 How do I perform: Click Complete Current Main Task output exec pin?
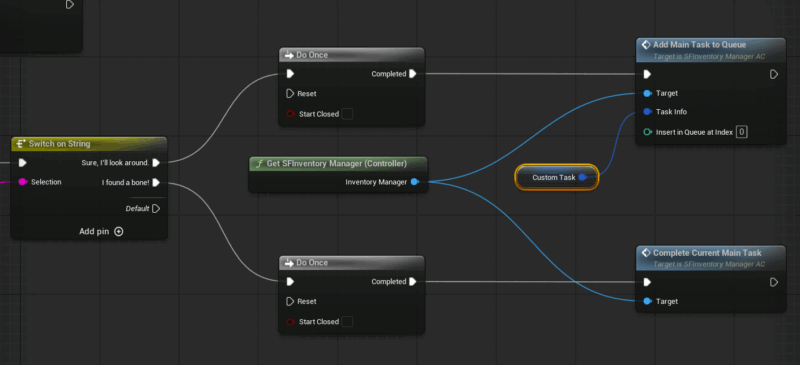tap(774, 282)
